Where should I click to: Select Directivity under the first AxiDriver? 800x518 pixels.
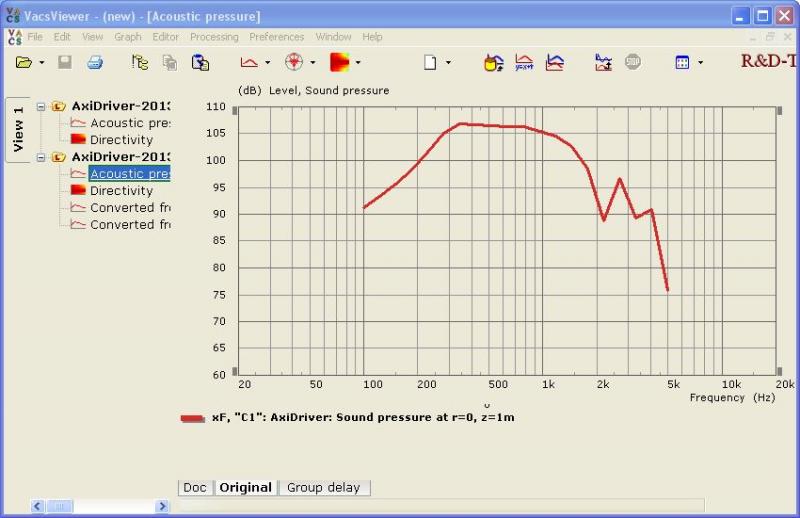(121, 140)
